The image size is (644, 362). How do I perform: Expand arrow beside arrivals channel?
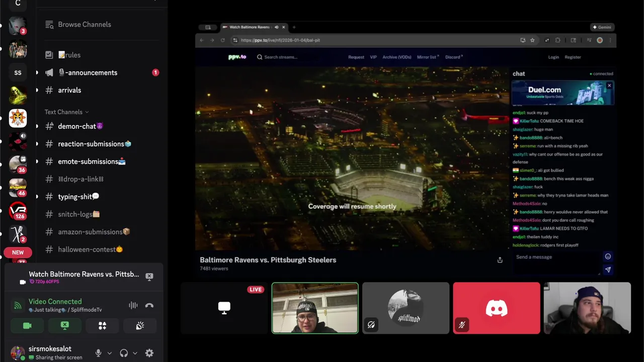tap(37, 90)
